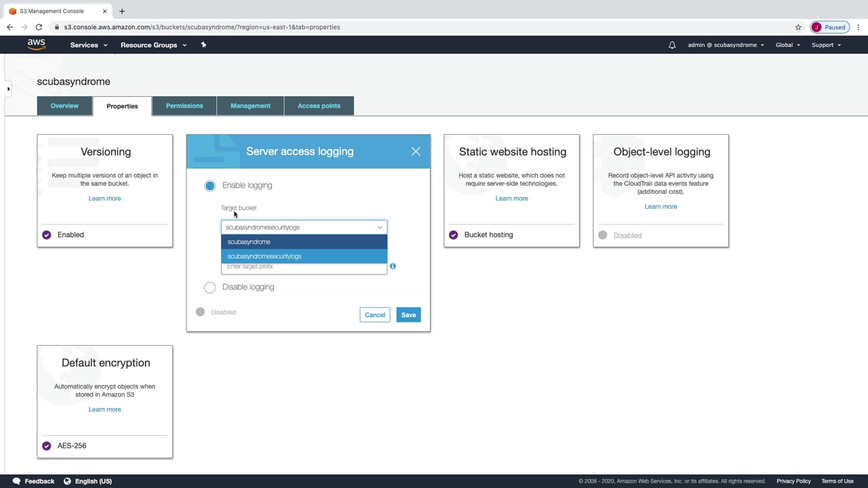868x488 pixels.
Task: Open the Access points tab
Action: point(319,106)
